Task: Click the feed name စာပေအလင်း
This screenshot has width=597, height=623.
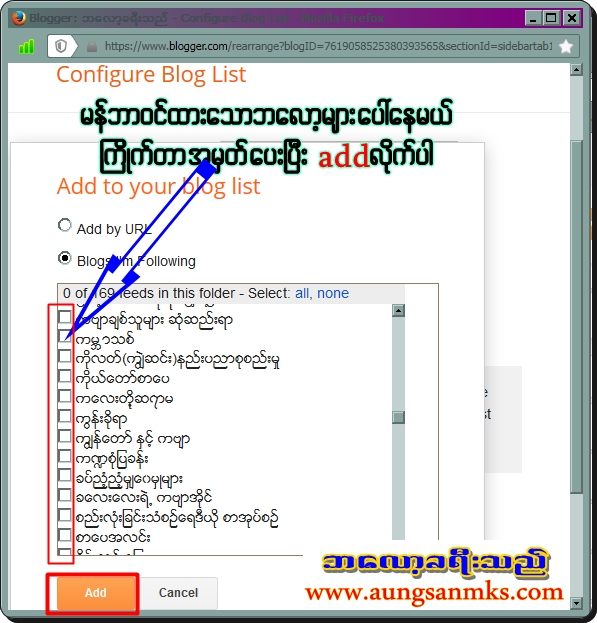Action: 113,537
